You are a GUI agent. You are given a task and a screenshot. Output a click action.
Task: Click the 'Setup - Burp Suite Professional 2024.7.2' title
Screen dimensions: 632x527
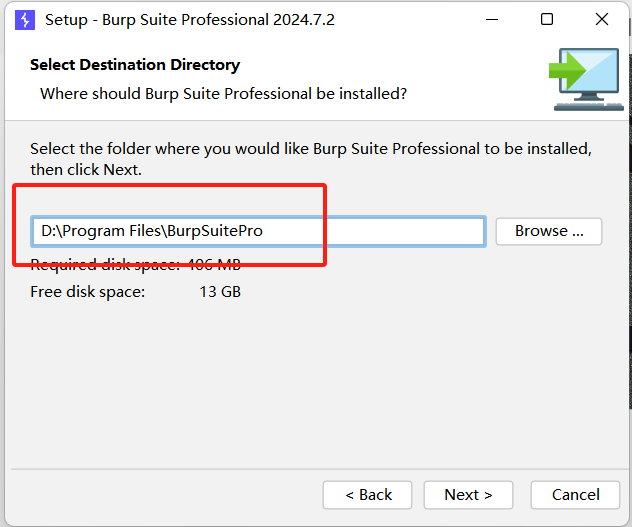coord(190,20)
